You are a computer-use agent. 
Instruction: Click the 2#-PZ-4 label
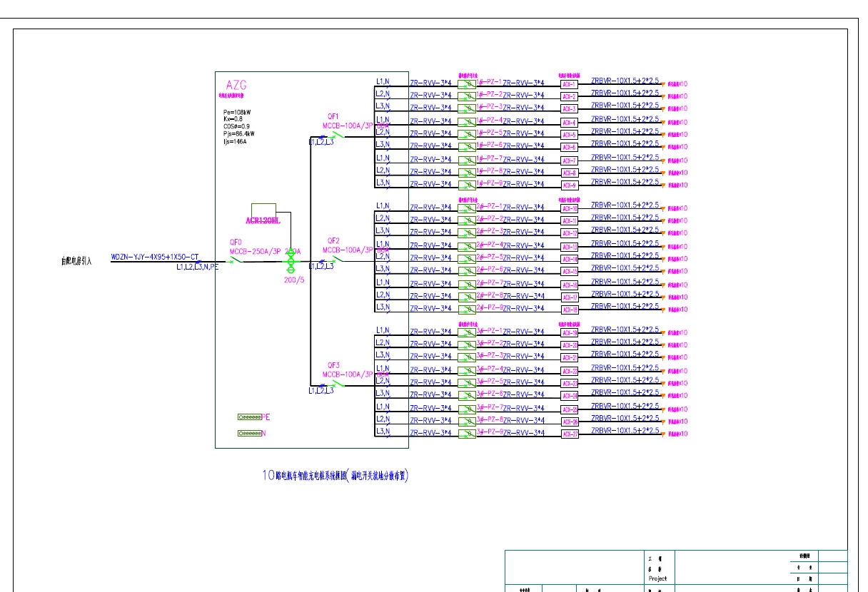tap(490, 245)
